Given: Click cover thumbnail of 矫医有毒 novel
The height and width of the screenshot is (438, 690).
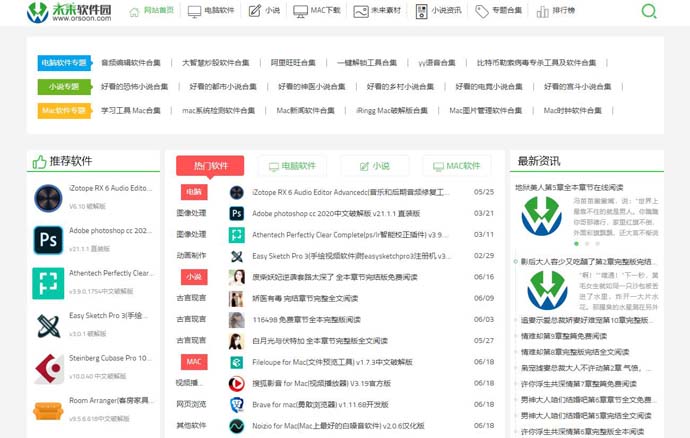Looking at the screenshot, I should [237, 298].
